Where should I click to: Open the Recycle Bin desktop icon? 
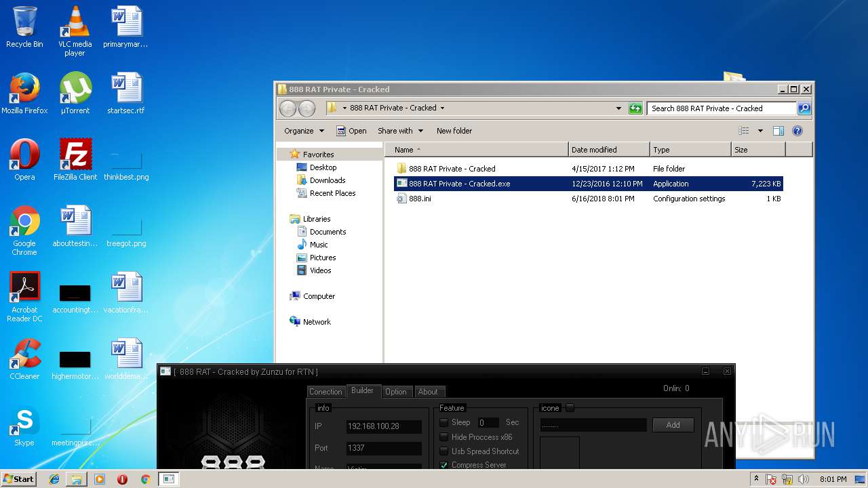coord(24,27)
